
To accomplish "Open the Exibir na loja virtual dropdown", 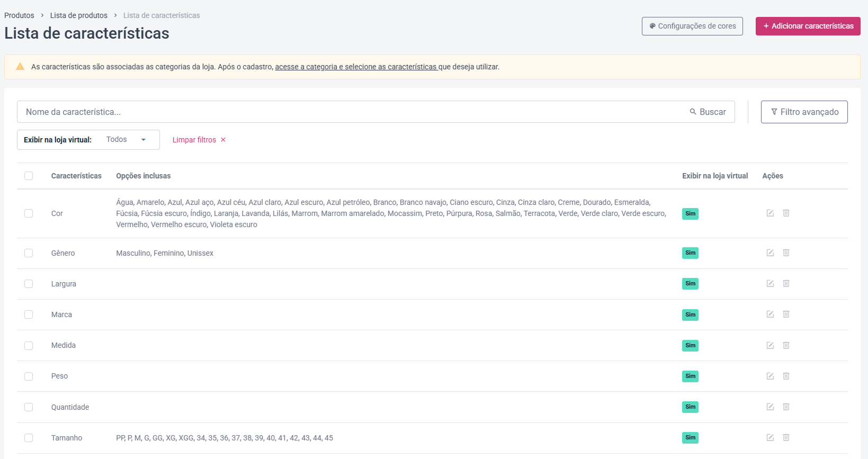I will pos(88,140).
